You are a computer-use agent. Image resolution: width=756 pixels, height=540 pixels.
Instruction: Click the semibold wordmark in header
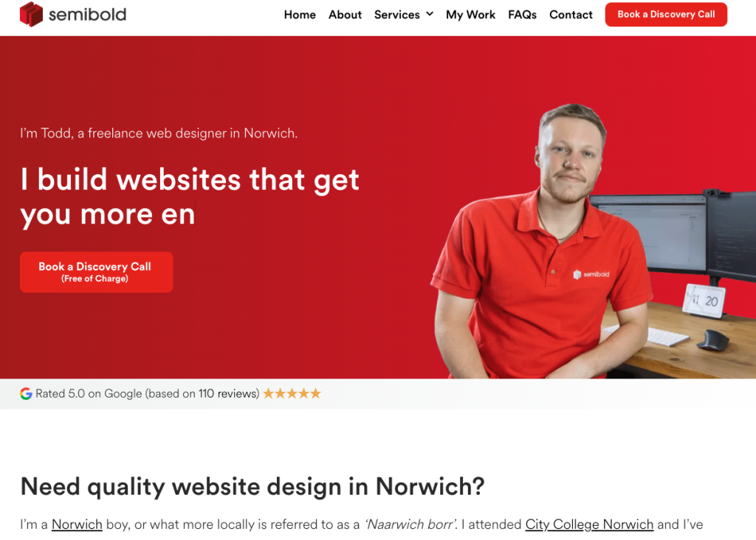(x=87, y=15)
